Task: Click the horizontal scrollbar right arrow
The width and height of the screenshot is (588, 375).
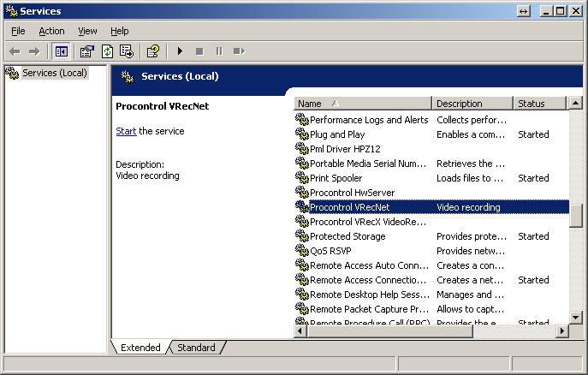Action: (x=561, y=330)
